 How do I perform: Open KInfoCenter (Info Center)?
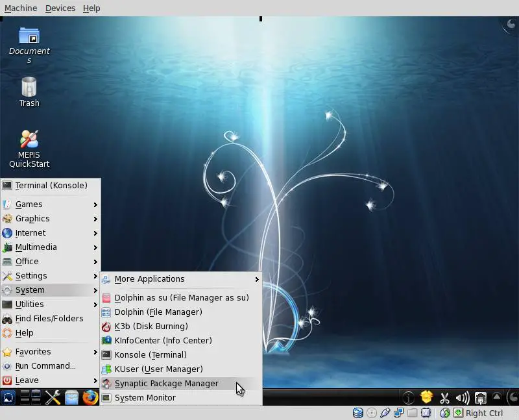pos(181,341)
